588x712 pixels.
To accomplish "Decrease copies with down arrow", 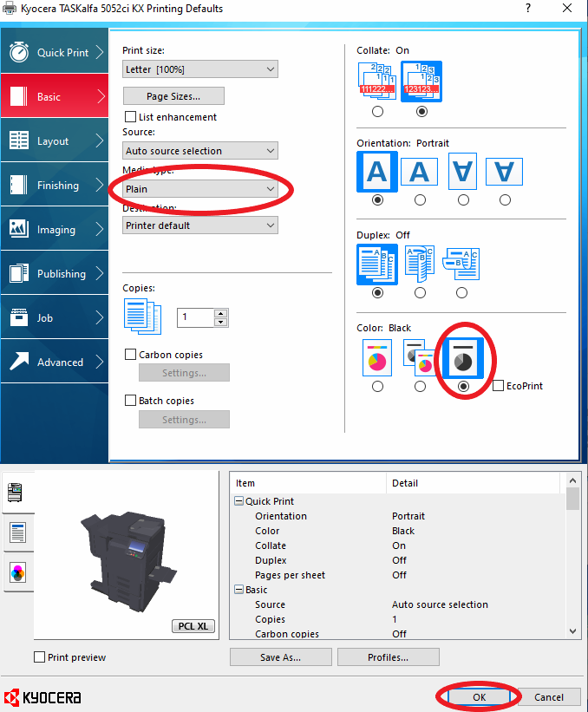I will tap(220, 322).
